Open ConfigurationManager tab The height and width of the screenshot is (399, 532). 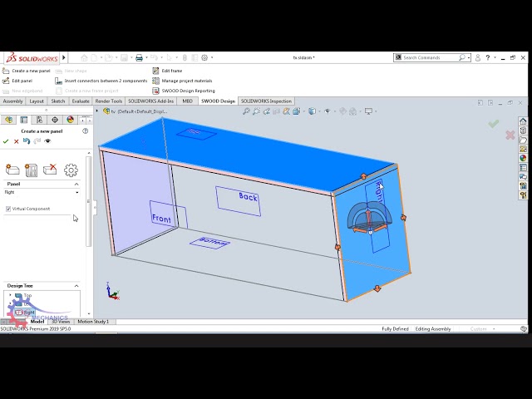click(39, 120)
